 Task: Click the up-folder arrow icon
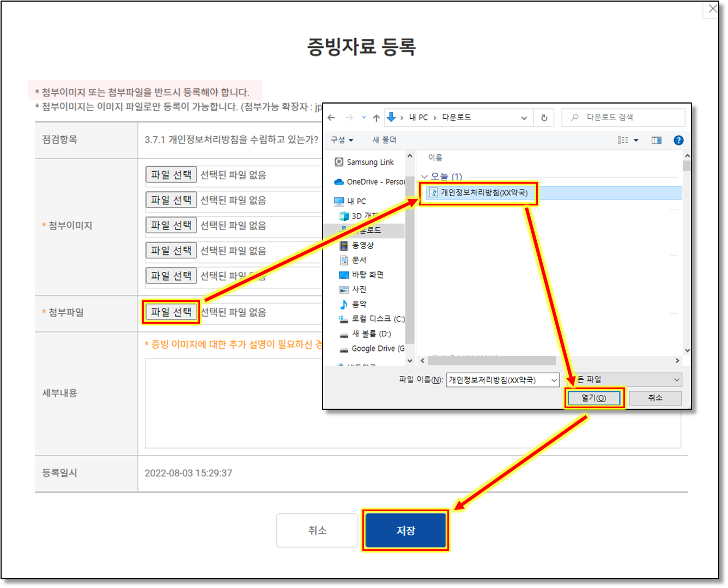tap(376, 118)
